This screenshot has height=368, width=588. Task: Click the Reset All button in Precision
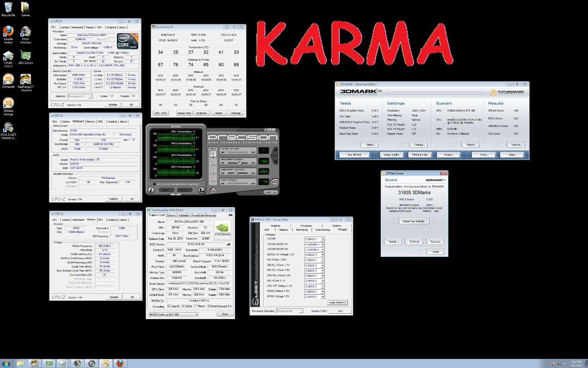(270, 192)
